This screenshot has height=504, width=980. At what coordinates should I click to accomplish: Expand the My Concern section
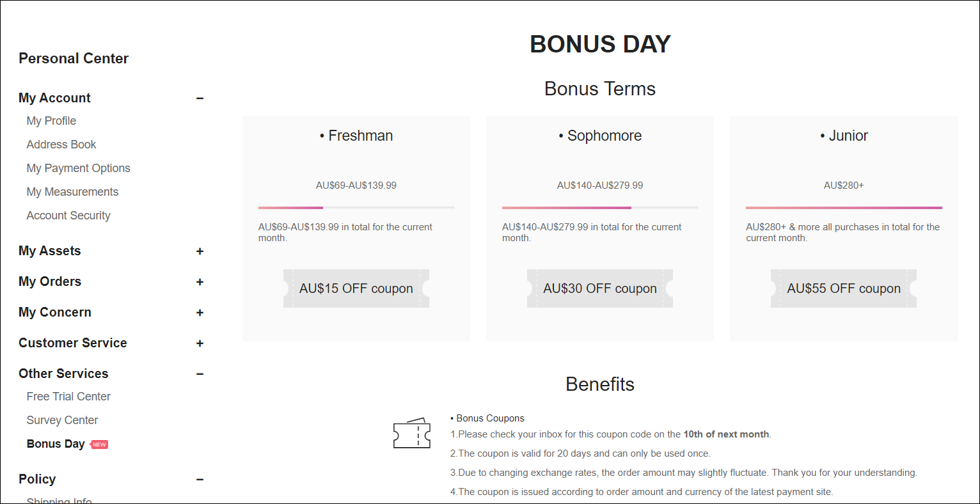point(200,313)
